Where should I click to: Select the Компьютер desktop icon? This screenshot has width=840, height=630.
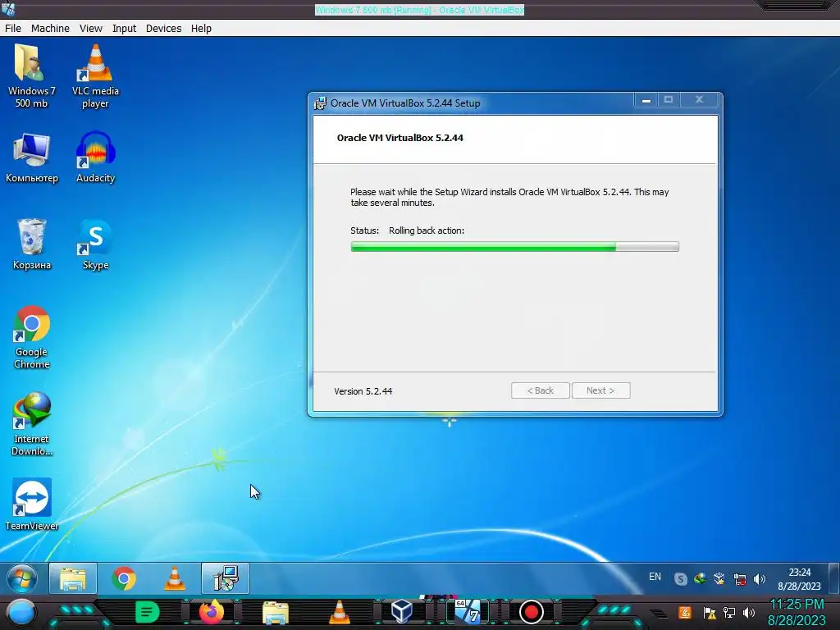[x=32, y=158]
